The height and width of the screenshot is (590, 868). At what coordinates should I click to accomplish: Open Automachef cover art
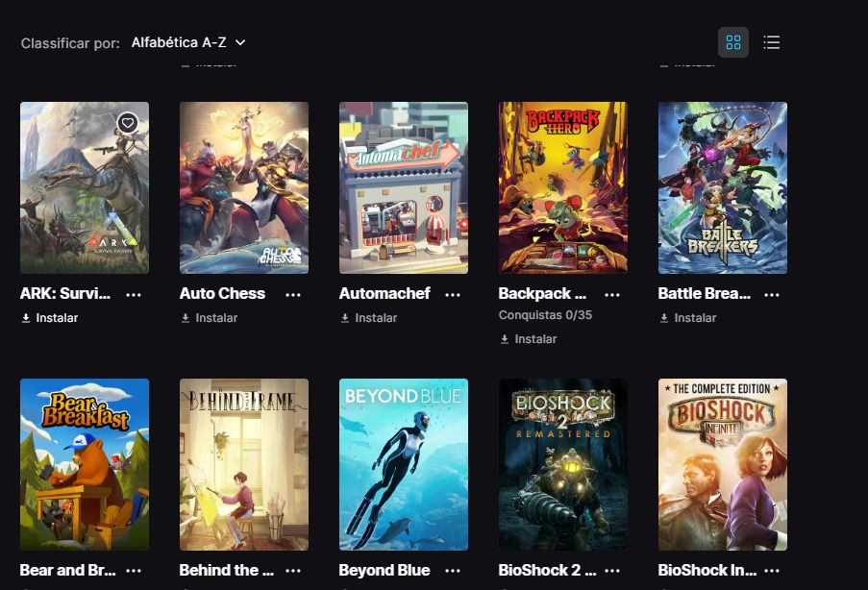tap(404, 187)
